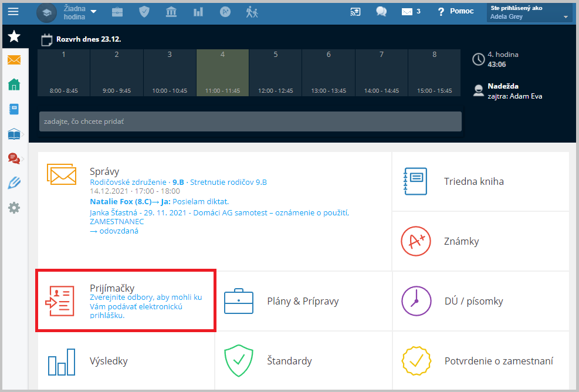Open Janka Šťastná Domáci AG samotest message

point(219,217)
